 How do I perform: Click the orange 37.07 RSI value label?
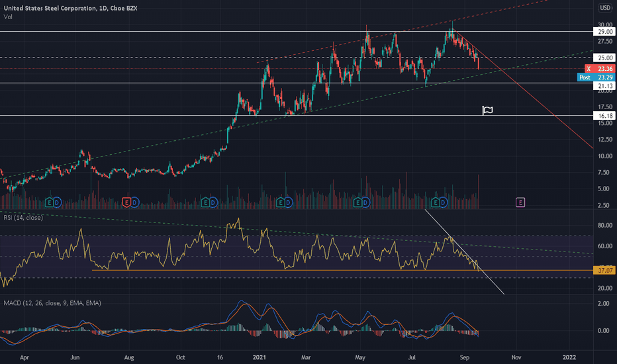click(604, 270)
